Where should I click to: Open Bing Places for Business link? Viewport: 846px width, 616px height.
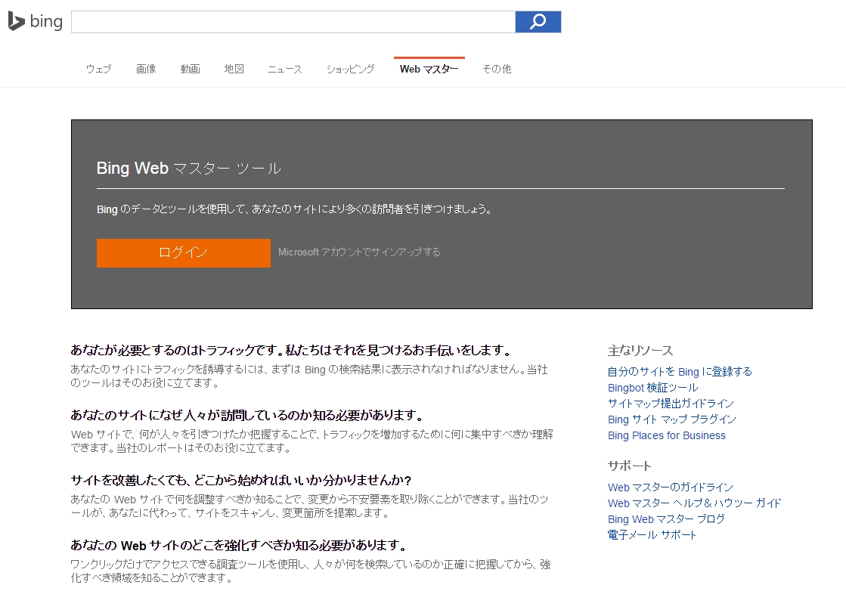(666, 435)
